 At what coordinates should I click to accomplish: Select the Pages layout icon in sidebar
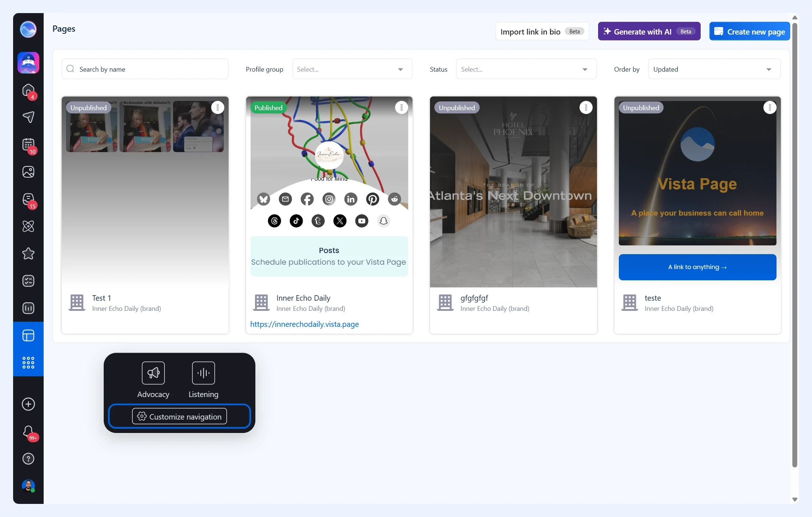[28, 335]
